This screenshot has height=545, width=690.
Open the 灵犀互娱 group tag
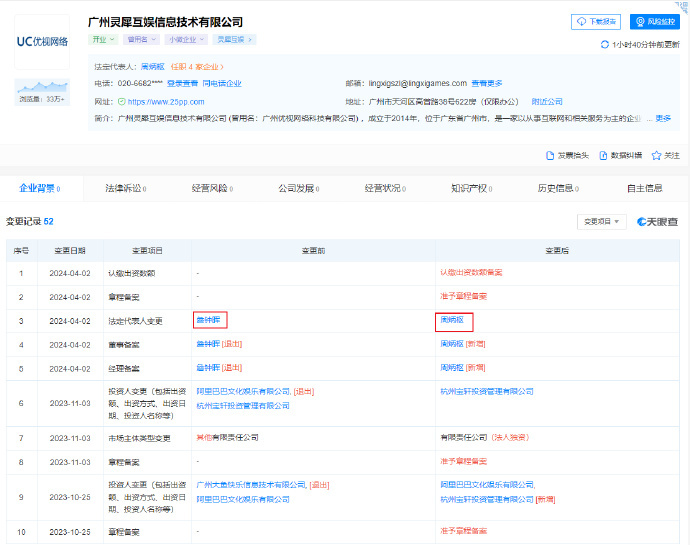click(234, 39)
